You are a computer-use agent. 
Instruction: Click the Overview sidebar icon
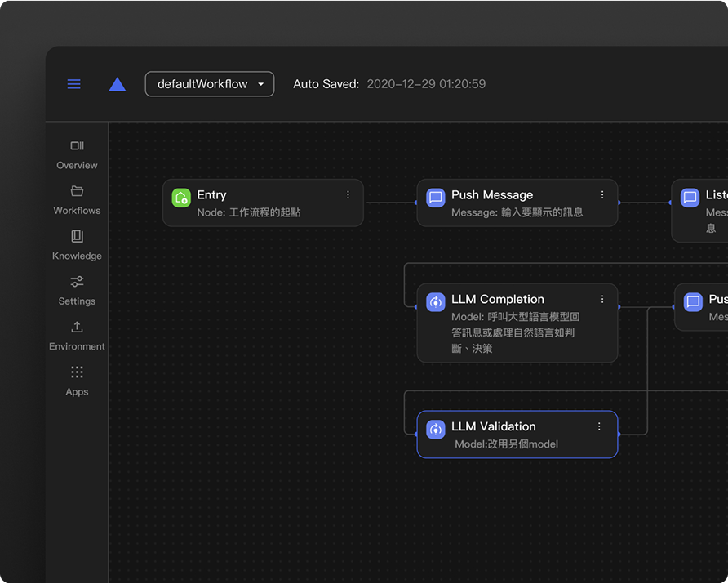77,146
